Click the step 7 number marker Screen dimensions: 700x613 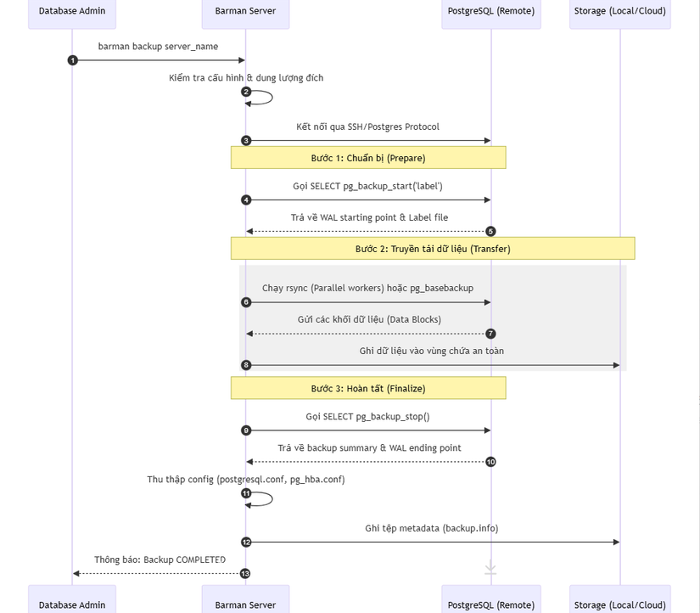coord(490,334)
